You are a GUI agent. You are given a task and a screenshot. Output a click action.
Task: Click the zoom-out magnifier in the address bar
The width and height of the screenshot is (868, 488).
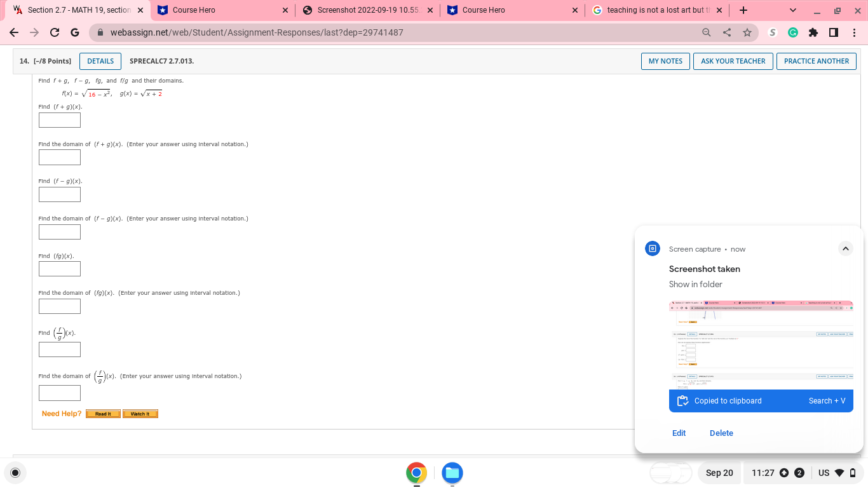pyautogui.click(x=706, y=32)
